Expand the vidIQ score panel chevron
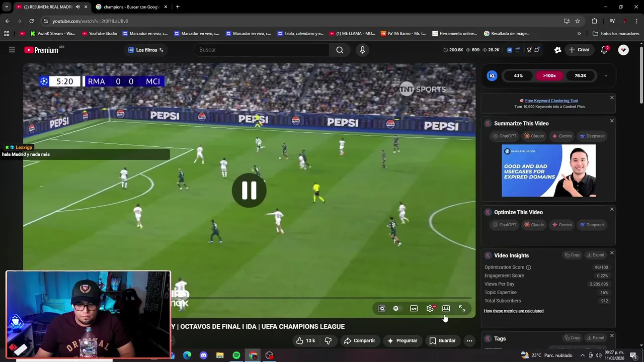This screenshot has width=644, height=362. [x=606, y=75]
